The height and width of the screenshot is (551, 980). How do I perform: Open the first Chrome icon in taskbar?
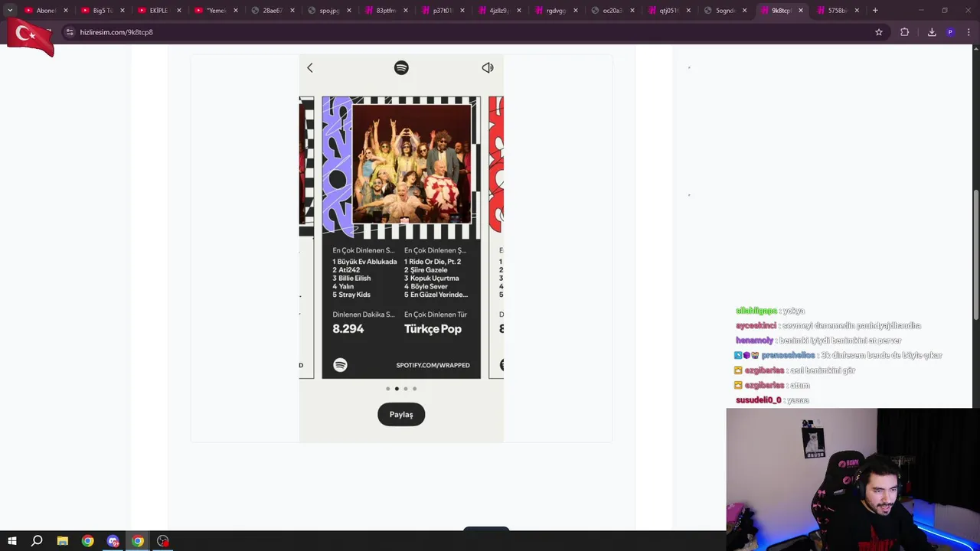click(88, 541)
